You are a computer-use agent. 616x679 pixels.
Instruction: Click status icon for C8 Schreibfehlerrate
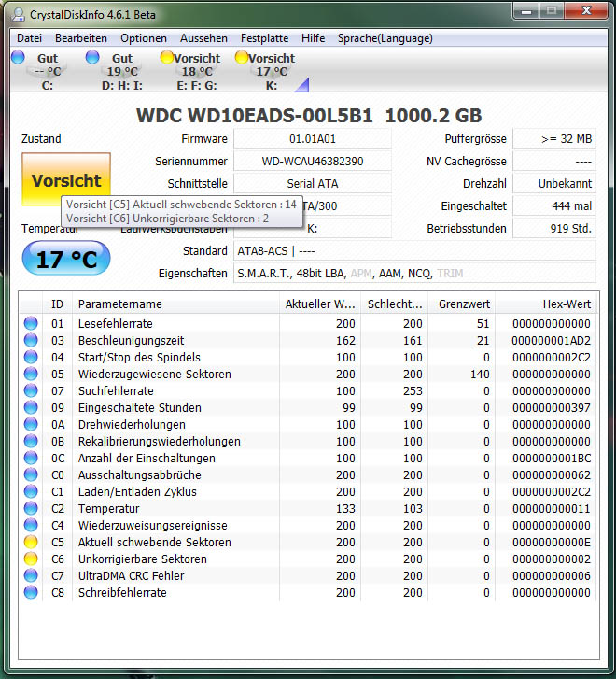pos(31,592)
